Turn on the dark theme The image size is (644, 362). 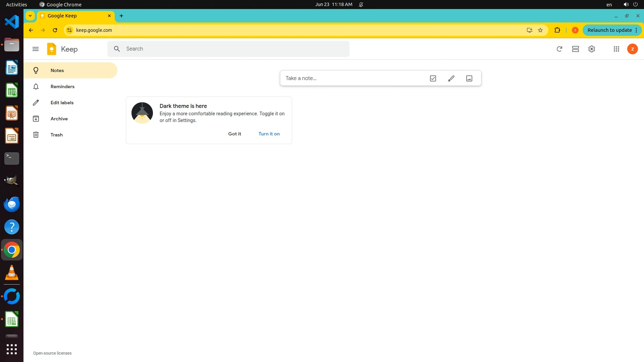pyautogui.click(x=269, y=134)
